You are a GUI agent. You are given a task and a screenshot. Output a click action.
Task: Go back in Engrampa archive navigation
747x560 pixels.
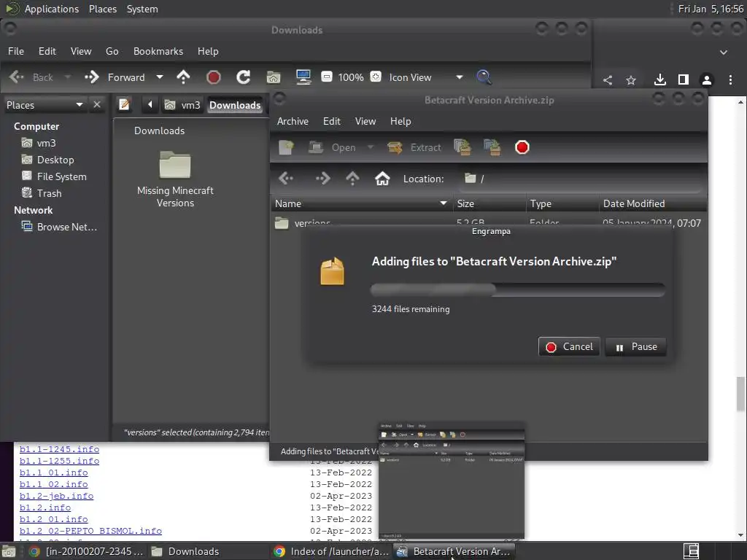coord(286,179)
